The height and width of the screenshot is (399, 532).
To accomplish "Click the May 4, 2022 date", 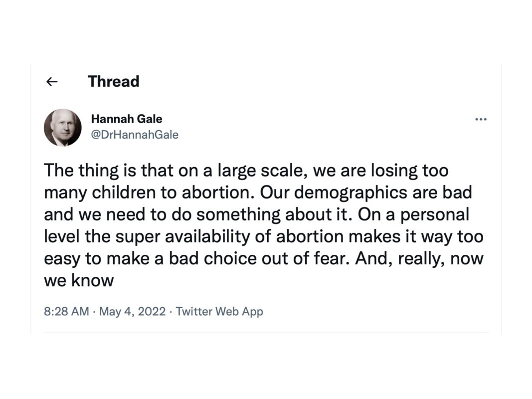I will tap(132, 312).
